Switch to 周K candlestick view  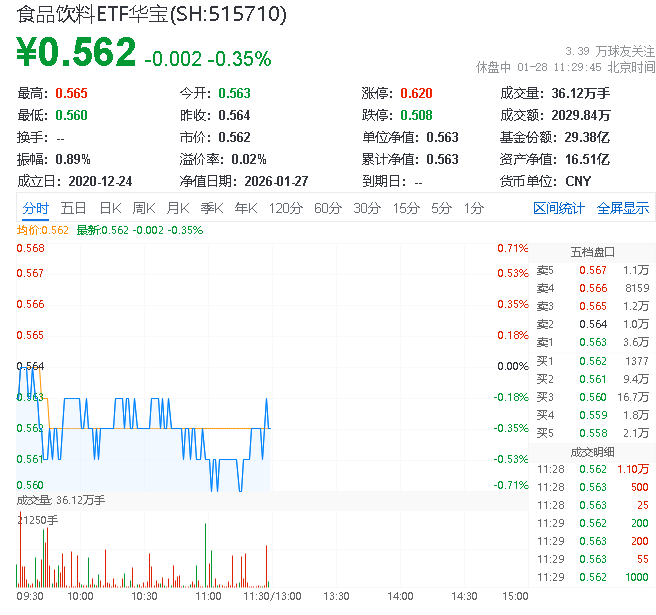coord(144,208)
